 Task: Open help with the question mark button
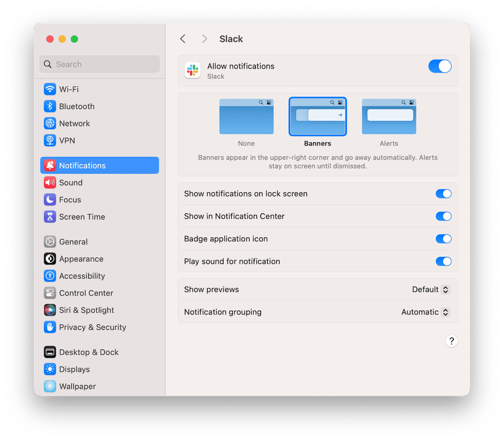[x=451, y=341]
